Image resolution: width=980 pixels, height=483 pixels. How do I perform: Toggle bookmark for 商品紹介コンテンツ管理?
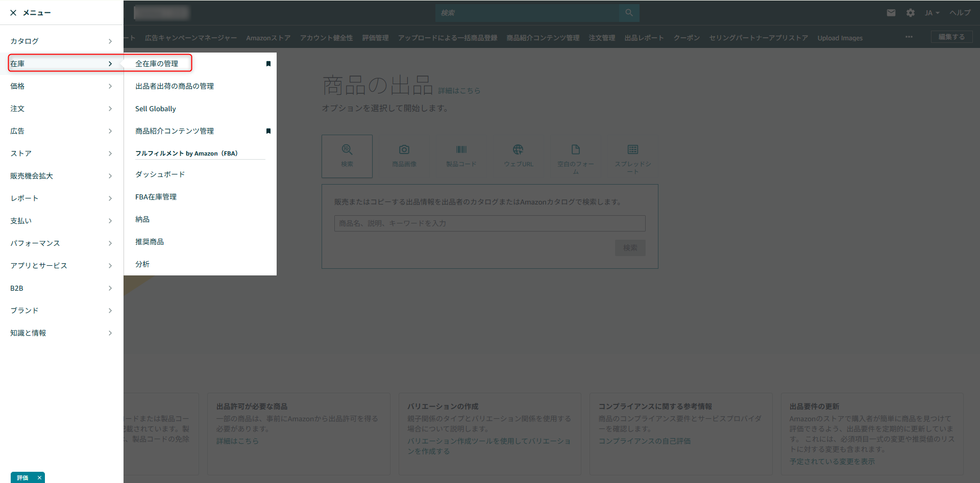268,131
